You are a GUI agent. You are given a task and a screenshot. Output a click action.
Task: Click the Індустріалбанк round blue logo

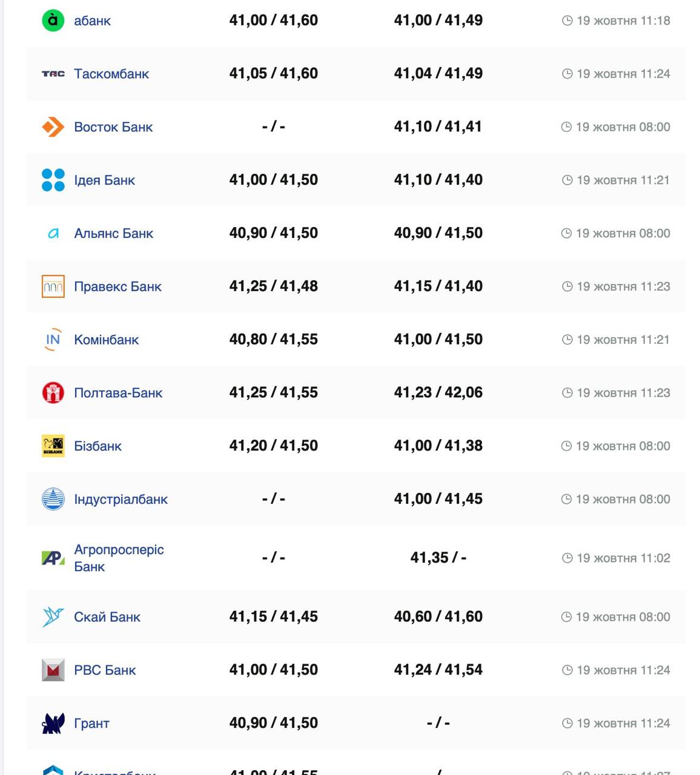click(53, 500)
